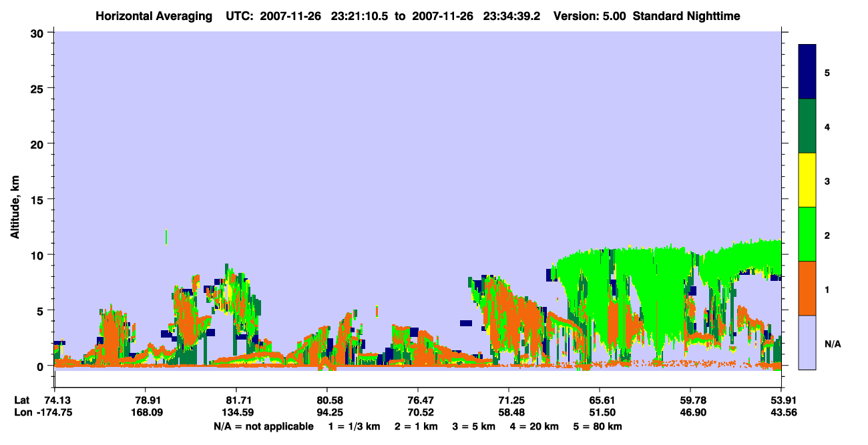The height and width of the screenshot is (445, 868).
Task: Click legend text 'N/A = not applicable'
Action: 263,426
